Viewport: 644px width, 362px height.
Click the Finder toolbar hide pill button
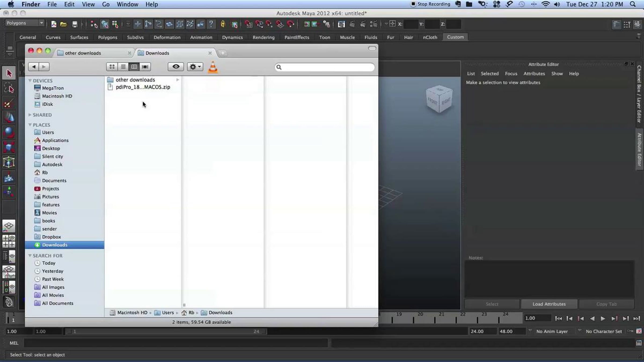[372, 48]
